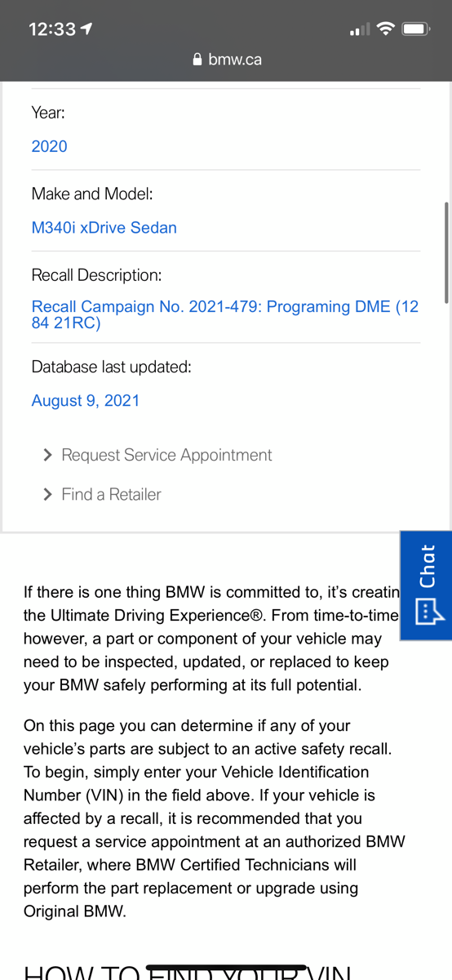The height and width of the screenshot is (980, 452).
Task: Open Request Service Appointment link
Action: click(x=166, y=455)
